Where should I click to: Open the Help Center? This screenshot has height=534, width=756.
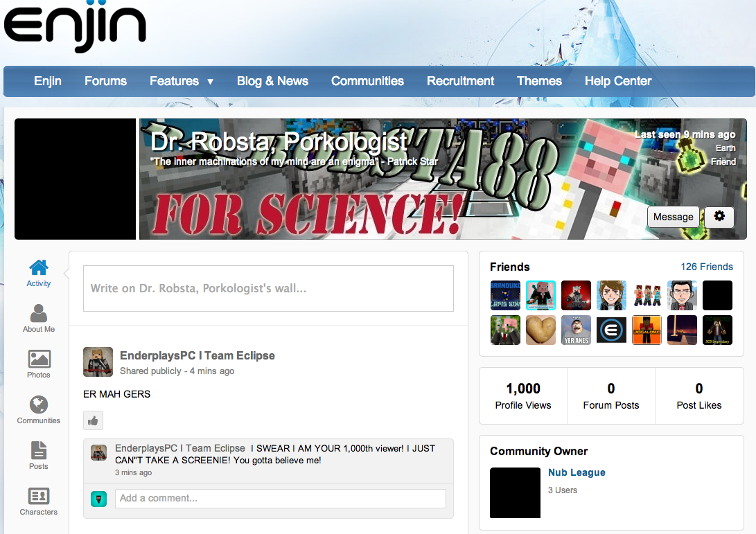(618, 81)
